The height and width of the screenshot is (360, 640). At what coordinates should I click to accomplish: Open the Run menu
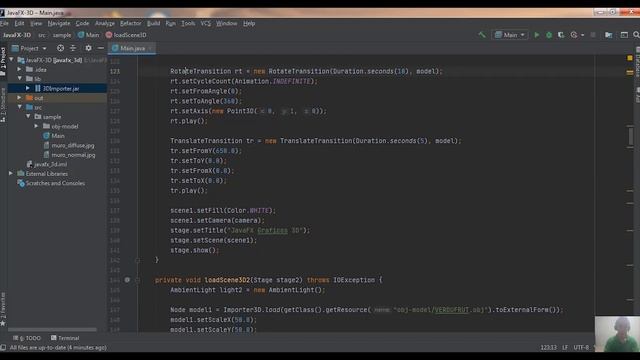click(171, 23)
